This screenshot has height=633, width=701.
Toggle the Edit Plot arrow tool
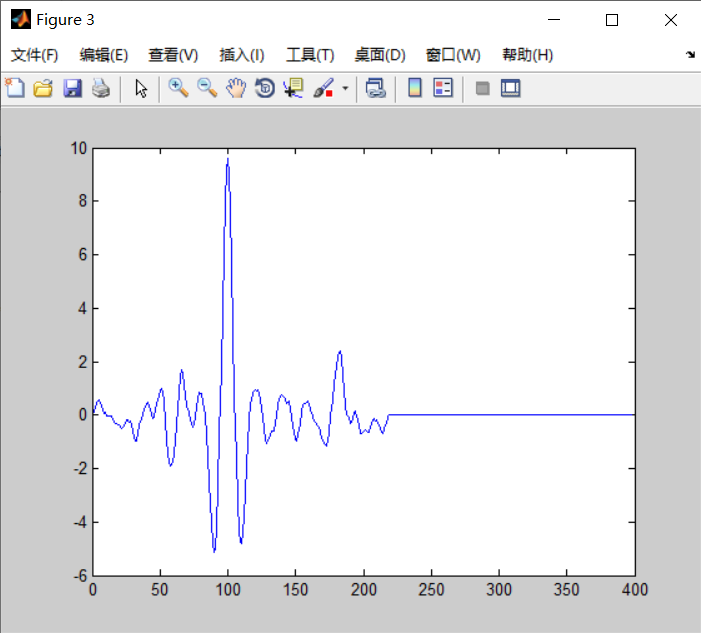141,88
